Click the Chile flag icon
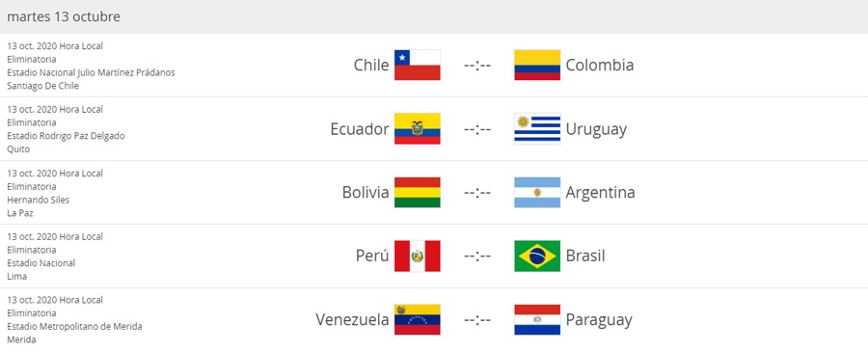This screenshot has width=868, height=351. (x=417, y=65)
